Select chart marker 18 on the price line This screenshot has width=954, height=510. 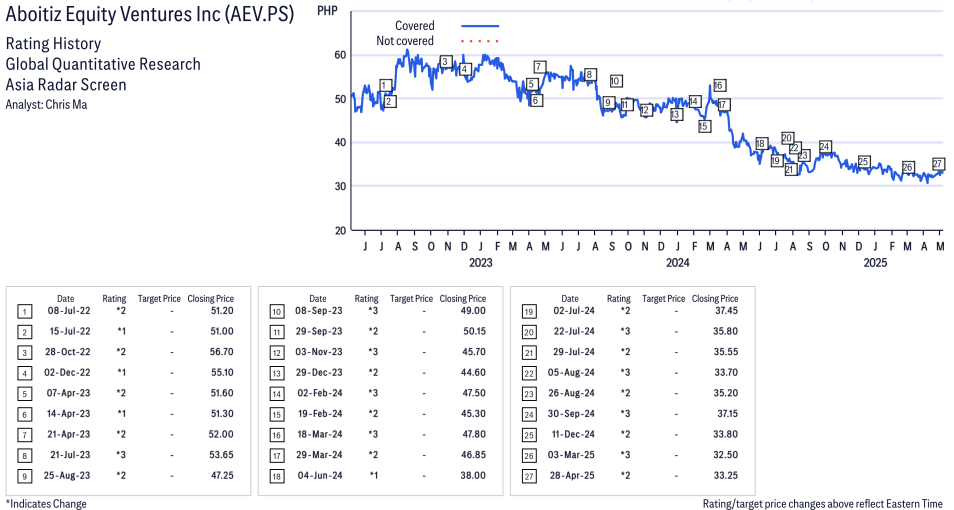[x=761, y=144]
